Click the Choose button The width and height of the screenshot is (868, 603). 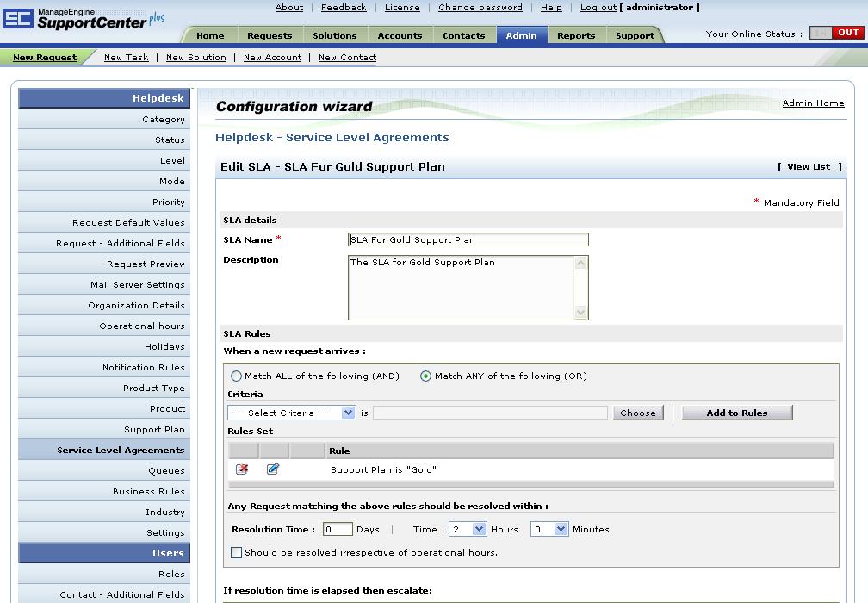coord(638,413)
